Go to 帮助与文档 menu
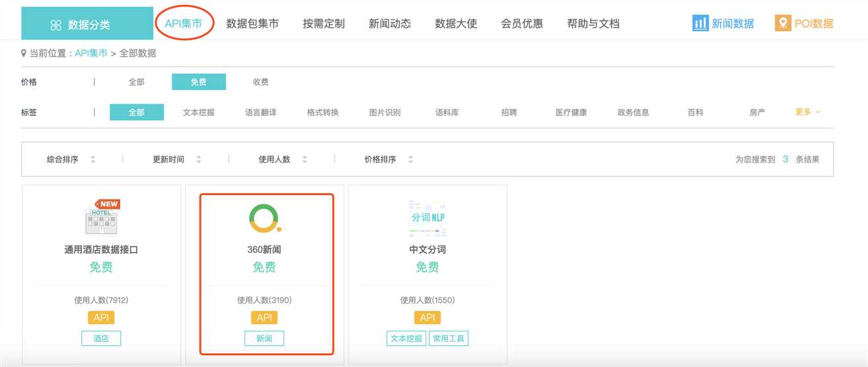 coord(593,24)
